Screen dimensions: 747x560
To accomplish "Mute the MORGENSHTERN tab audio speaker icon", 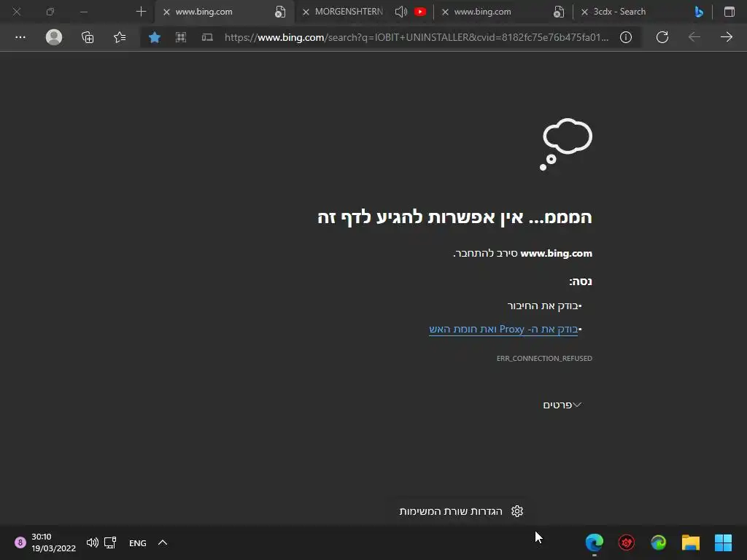I will click(400, 12).
